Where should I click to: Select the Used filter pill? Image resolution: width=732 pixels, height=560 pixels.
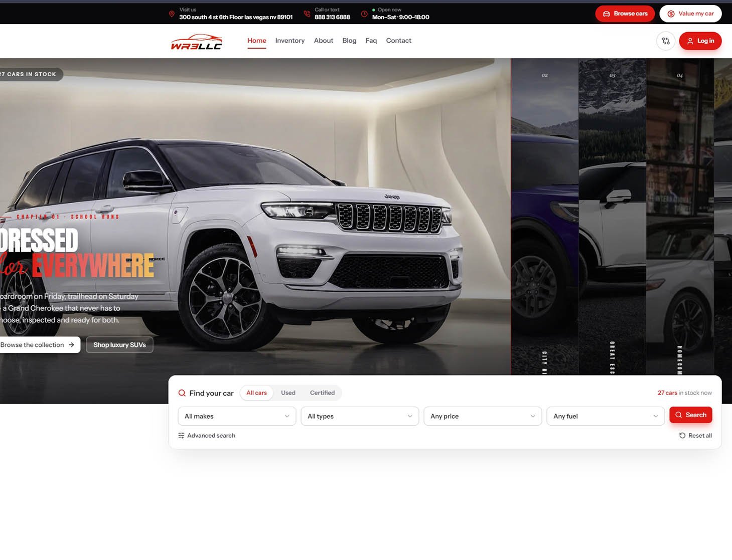coord(288,393)
